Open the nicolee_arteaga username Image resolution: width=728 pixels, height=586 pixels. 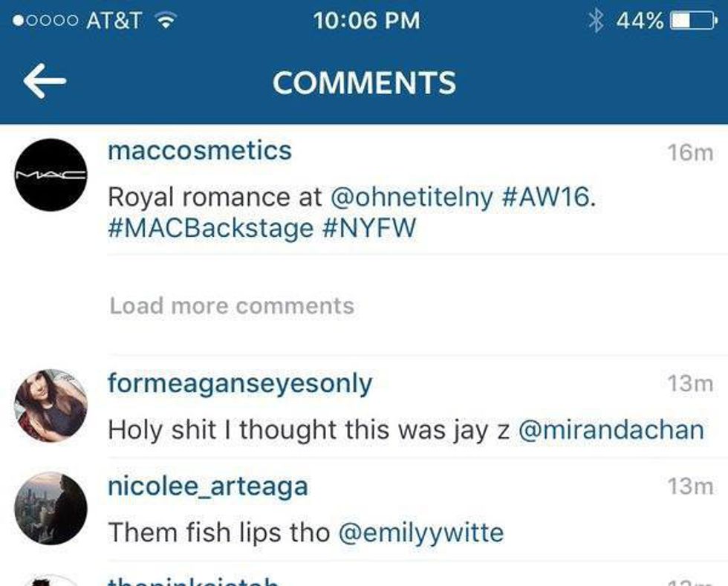click(208, 486)
